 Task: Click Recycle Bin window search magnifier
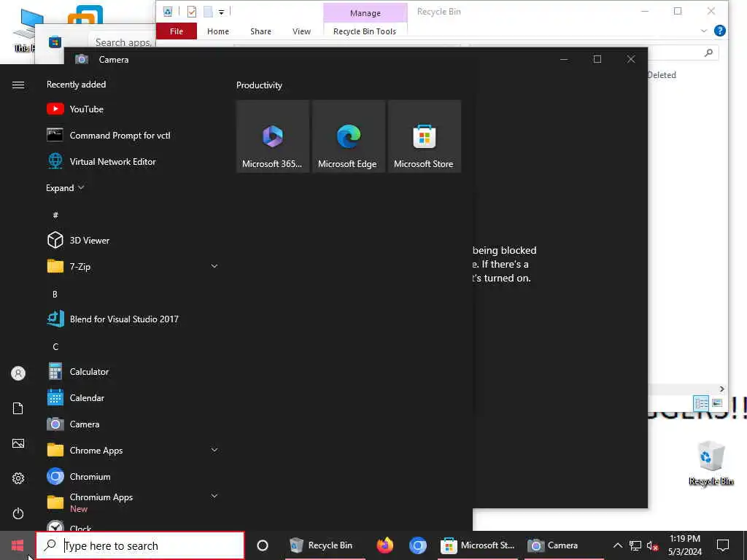click(708, 52)
